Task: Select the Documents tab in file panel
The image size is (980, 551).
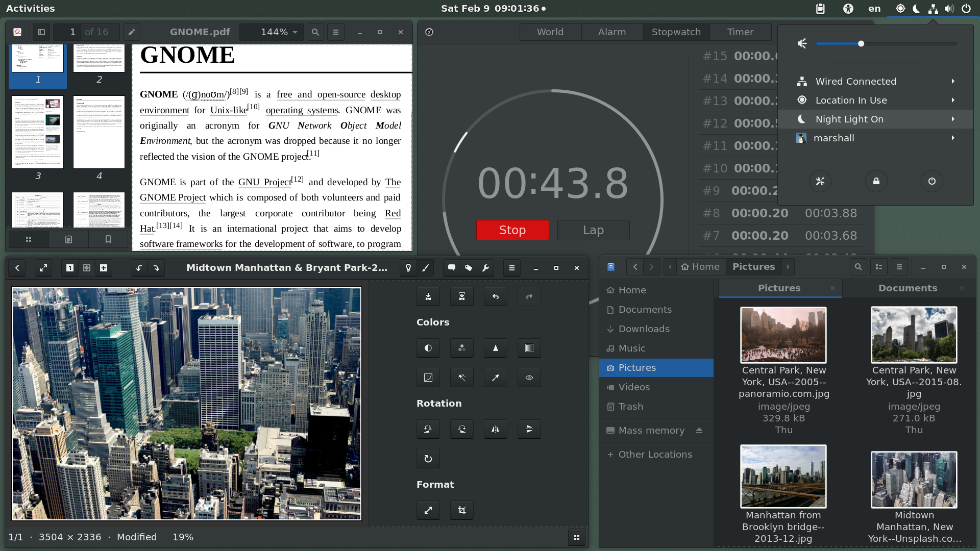Action: (908, 287)
